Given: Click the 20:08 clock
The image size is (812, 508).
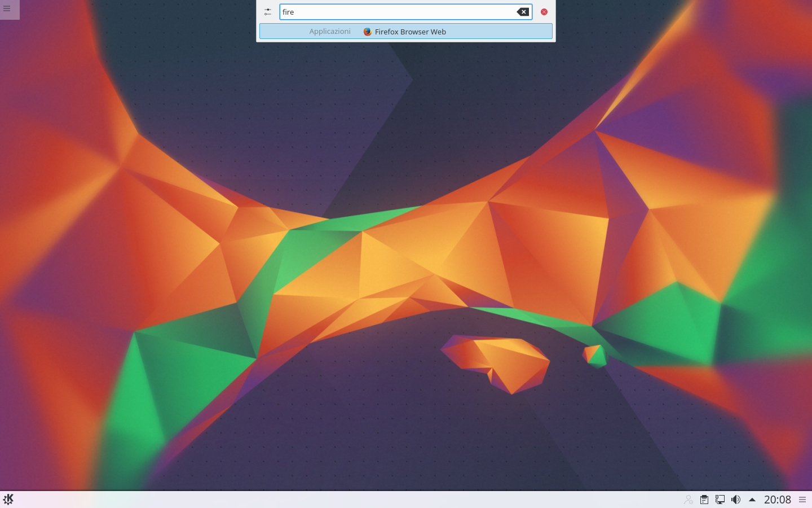Looking at the screenshot, I should 777,500.
